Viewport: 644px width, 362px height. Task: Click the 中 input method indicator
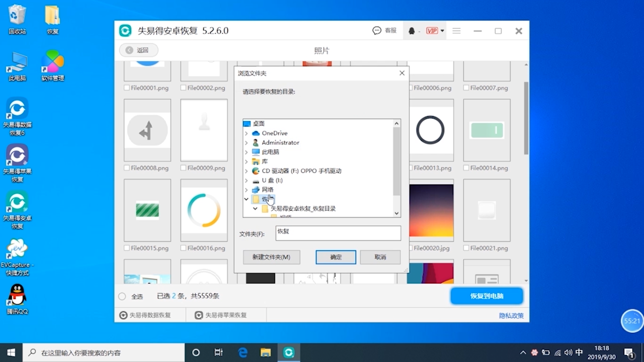579,352
